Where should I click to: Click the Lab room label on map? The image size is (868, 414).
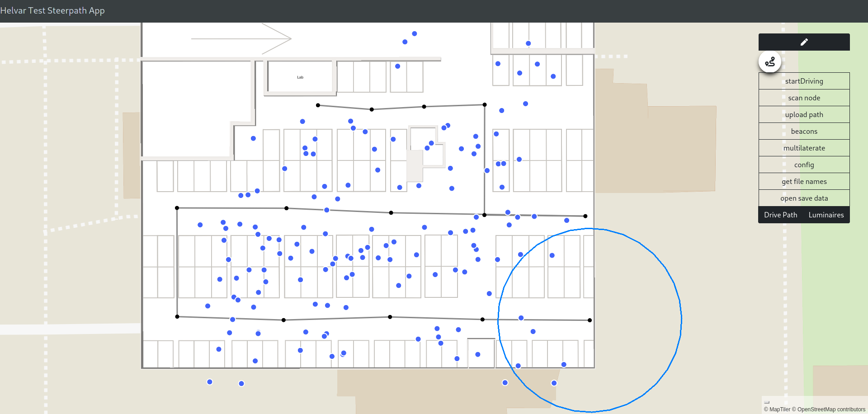pyautogui.click(x=300, y=77)
